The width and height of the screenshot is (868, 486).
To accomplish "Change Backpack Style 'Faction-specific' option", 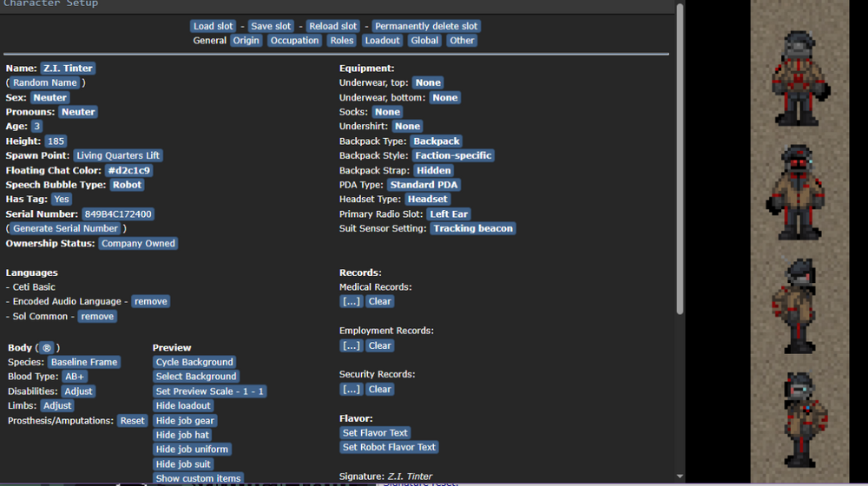I will point(453,155).
